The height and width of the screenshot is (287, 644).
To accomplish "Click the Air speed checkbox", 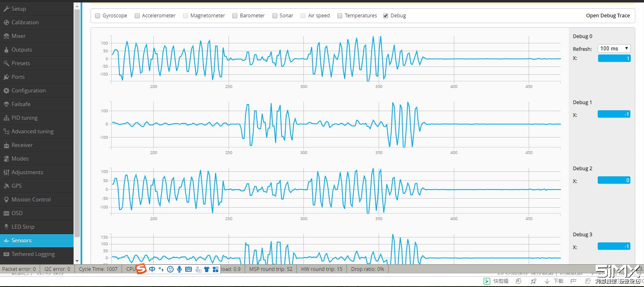I will (303, 16).
